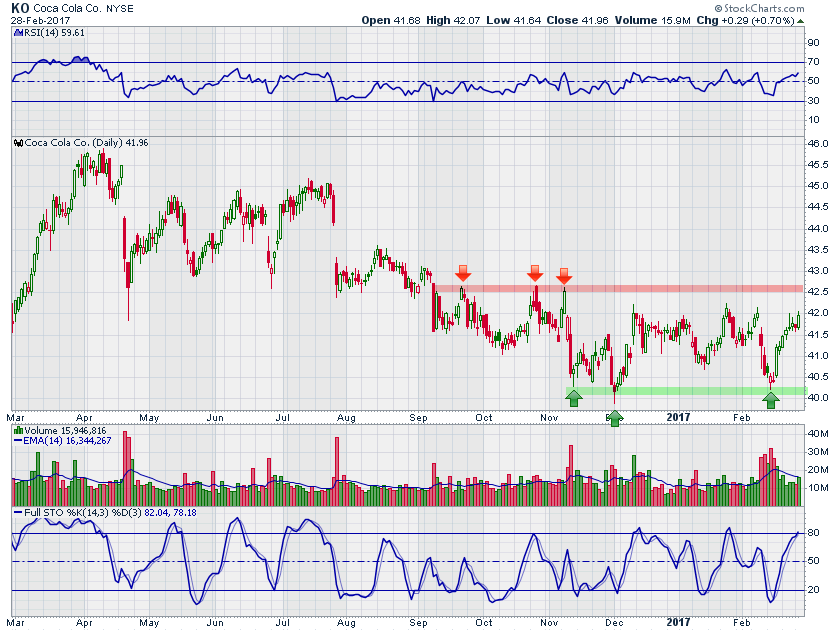Select the 'EMA(14) 16,344,267' legend label
Screen dimensions: 835x634
pyautogui.click(x=67, y=440)
